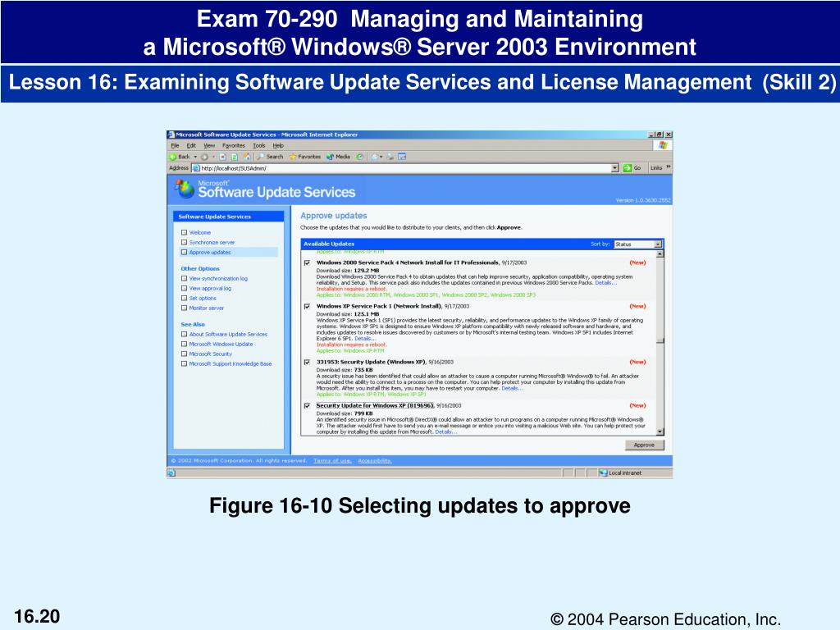Open Set options link
The height and width of the screenshot is (630, 840).
click(x=203, y=299)
